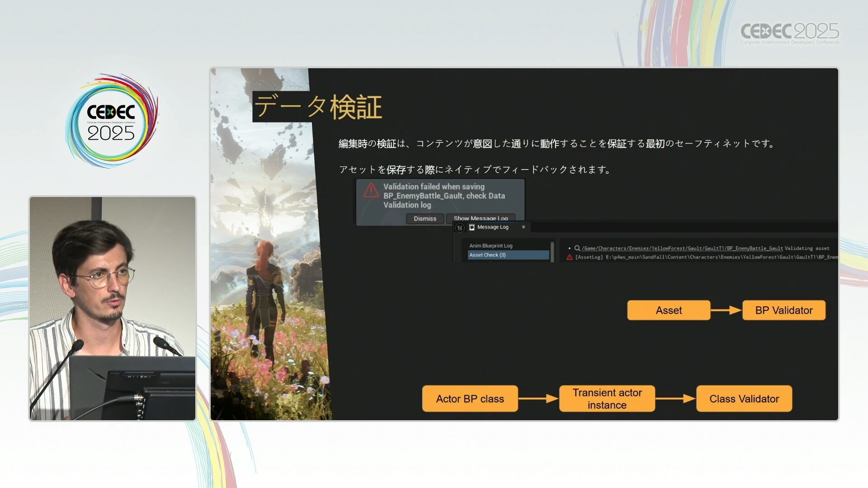
Task: Click the Show Message Log button
Action: pos(481,218)
